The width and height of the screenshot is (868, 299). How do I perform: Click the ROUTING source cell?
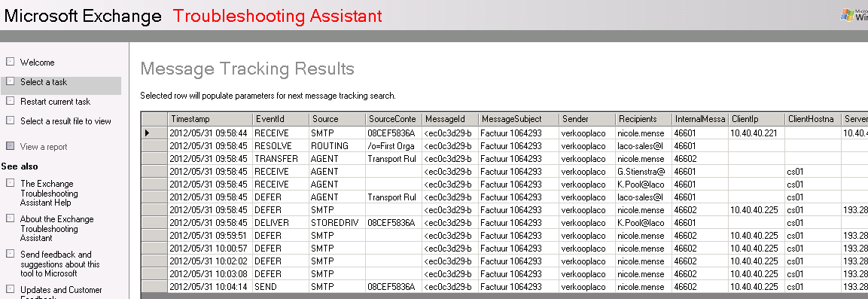click(x=337, y=145)
